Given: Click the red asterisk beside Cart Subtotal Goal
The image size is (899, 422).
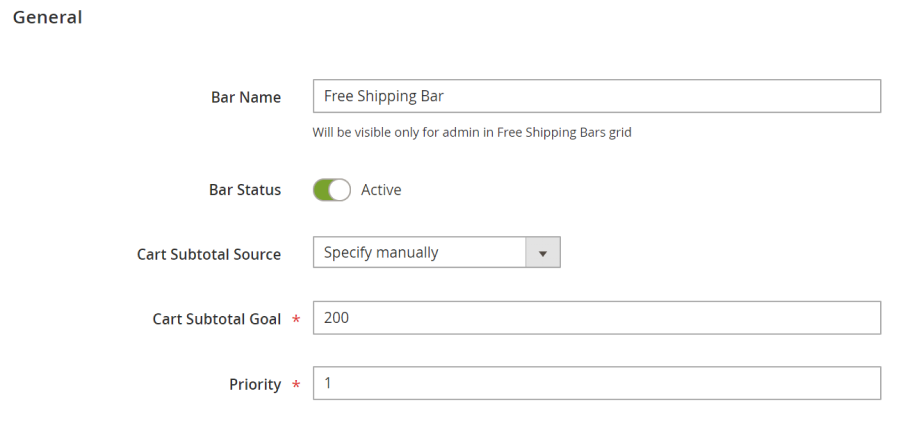Looking at the screenshot, I should pos(296,320).
